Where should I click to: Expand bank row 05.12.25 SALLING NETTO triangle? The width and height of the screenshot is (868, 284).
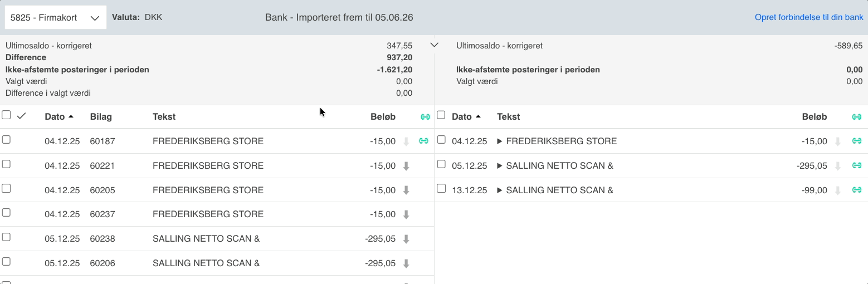tap(500, 166)
